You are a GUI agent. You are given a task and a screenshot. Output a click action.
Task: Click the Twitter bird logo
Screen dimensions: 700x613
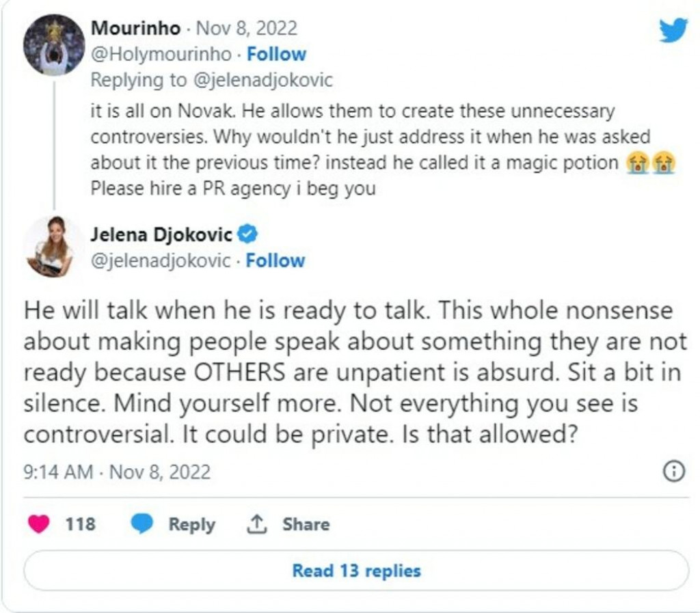(x=673, y=31)
